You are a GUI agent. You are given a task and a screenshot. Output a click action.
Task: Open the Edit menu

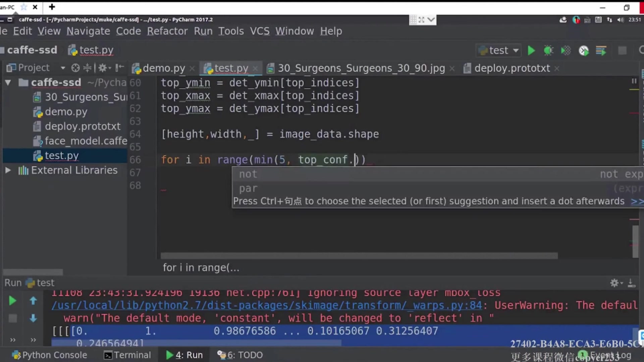(22, 31)
